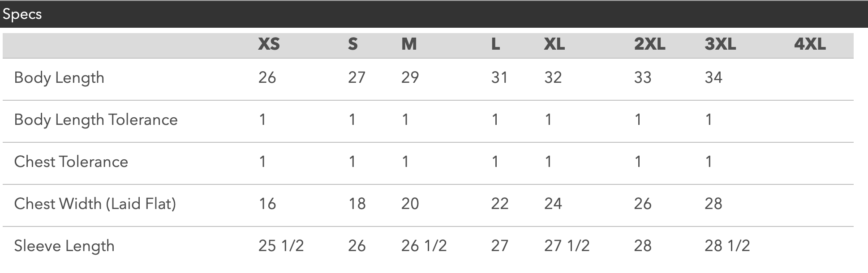
Task: Click XS body length value 26
Action: [267, 78]
